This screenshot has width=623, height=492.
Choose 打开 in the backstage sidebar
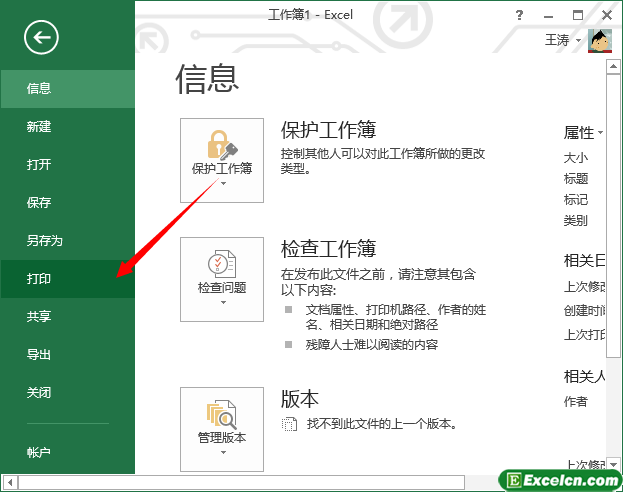click(68, 165)
